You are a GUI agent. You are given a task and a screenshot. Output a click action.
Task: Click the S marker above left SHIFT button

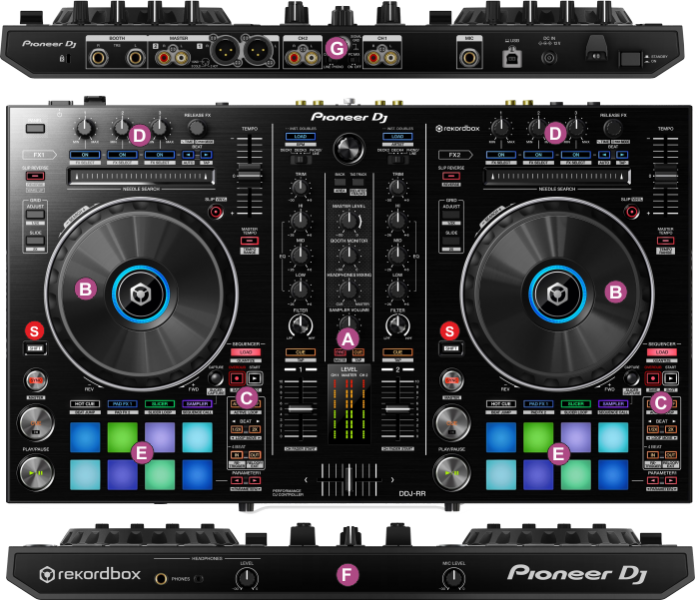coord(34,329)
